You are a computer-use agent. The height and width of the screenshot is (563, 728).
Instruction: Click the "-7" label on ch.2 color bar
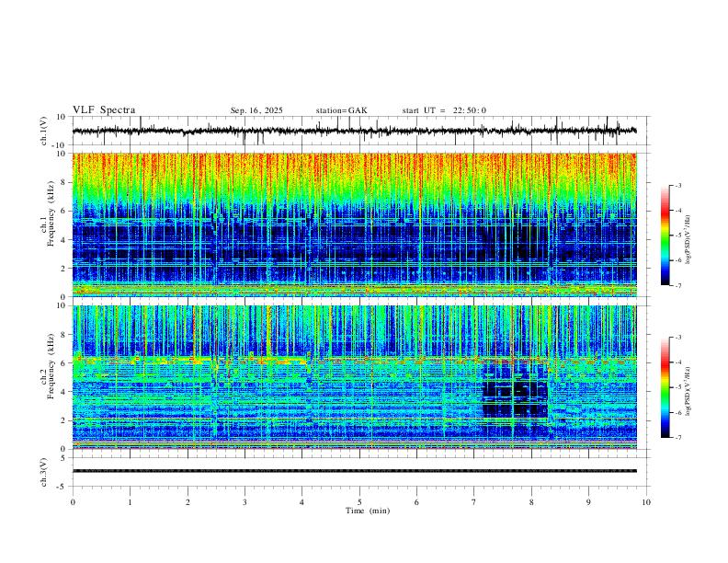[x=677, y=437]
